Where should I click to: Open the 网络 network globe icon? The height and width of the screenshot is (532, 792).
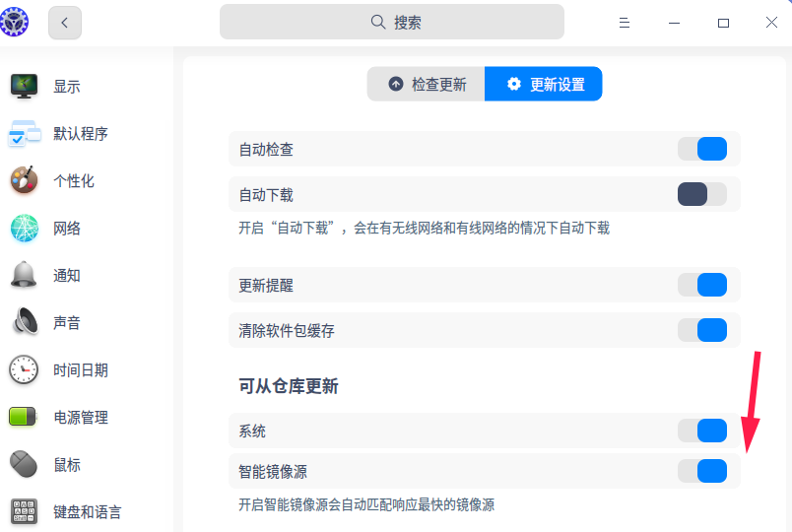point(24,228)
